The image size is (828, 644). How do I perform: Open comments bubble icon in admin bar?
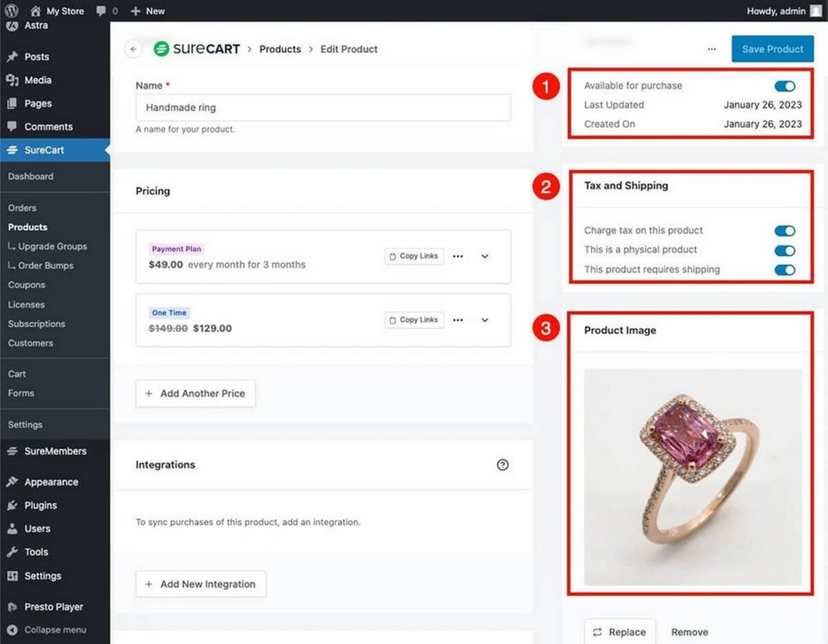point(101,11)
